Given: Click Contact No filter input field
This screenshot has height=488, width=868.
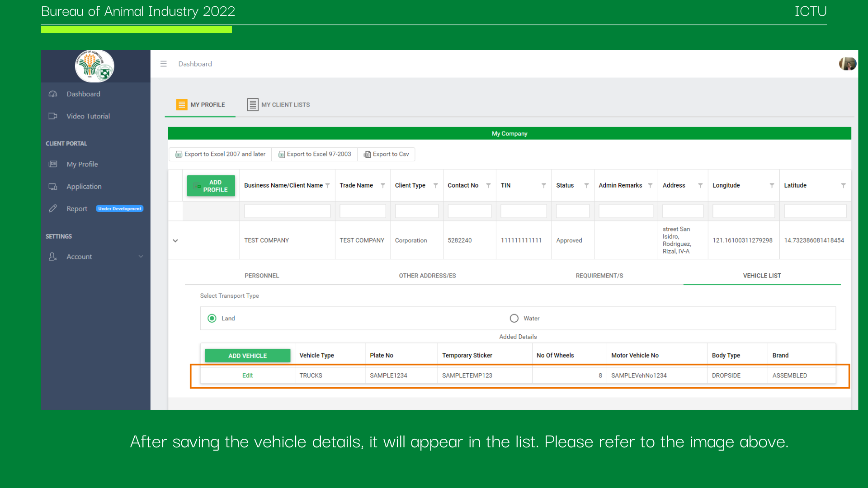Looking at the screenshot, I should click(x=469, y=211).
